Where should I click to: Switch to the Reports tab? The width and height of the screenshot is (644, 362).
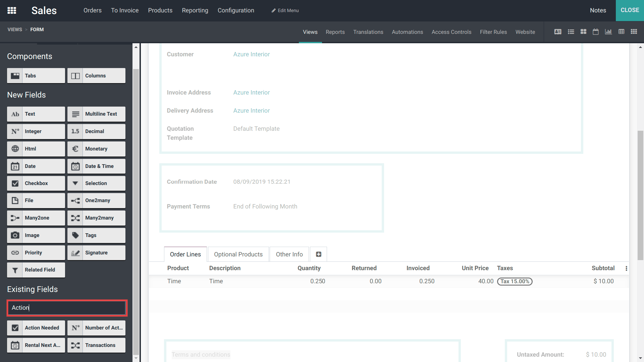[x=335, y=32]
